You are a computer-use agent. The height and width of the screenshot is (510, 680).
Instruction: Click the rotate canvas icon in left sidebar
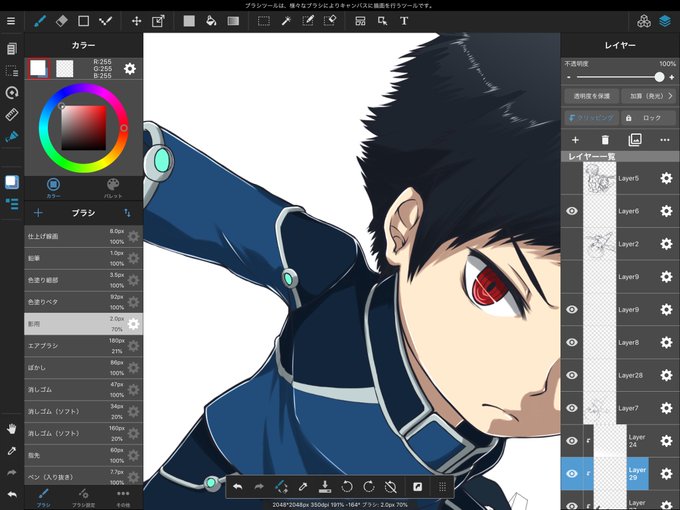[12, 92]
